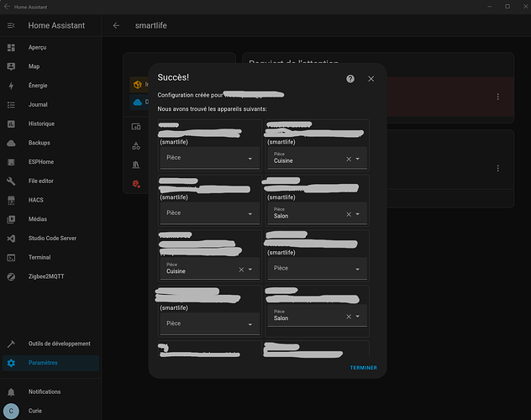
Task: Click the Terminal icon in sidebar
Action: pos(11,258)
